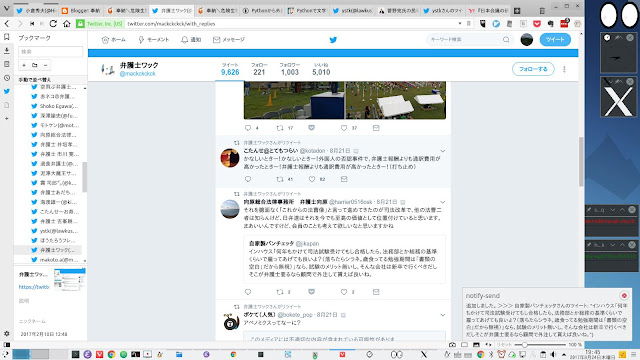Open the account avatar menu in header
This screenshot has width=640, height=360.
point(527,40)
